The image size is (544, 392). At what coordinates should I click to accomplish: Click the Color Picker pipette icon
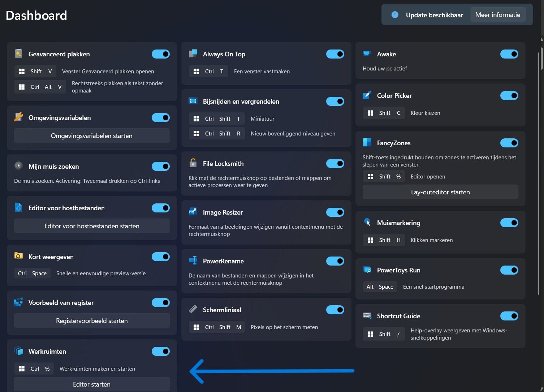[x=367, y=95]
